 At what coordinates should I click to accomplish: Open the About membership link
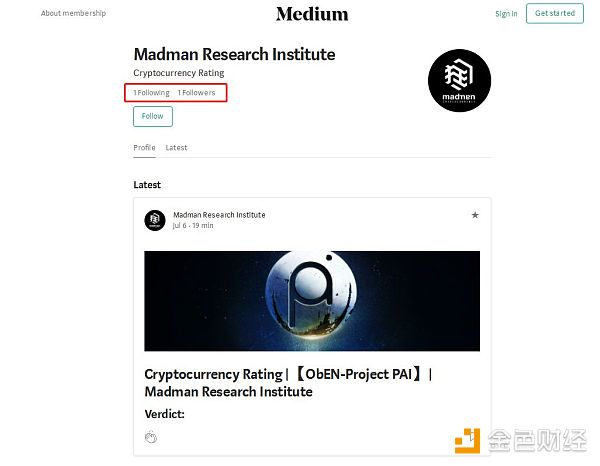[73, 13]
